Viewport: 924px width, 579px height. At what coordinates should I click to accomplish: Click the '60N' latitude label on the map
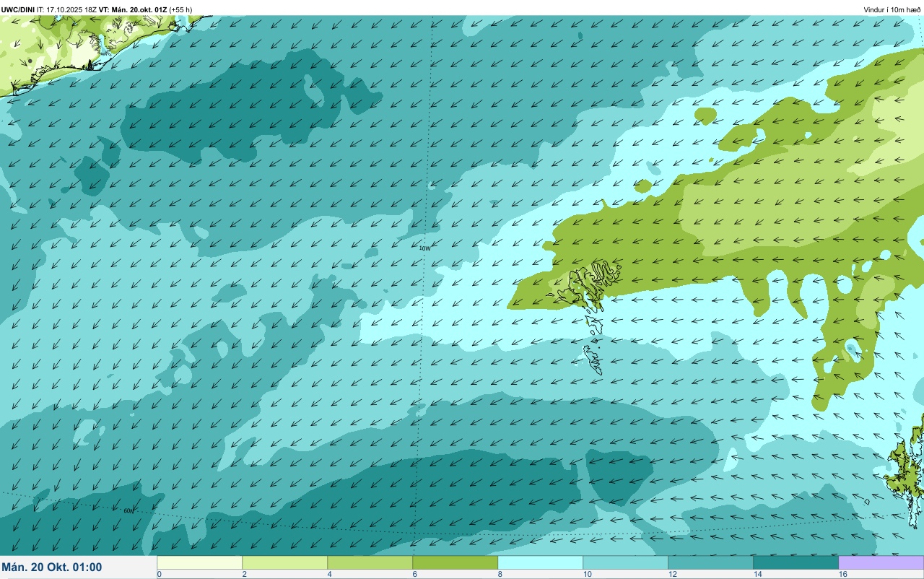click(128, 511)
